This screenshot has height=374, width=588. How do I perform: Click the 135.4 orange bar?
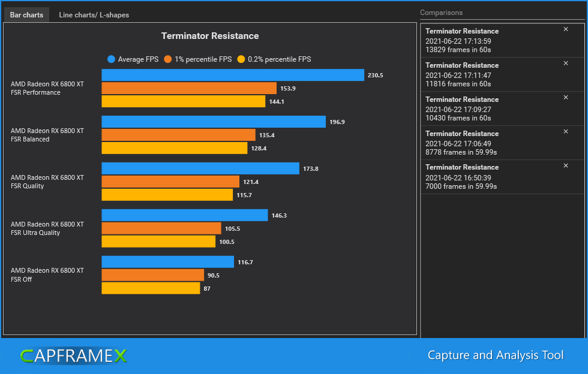(x=179, y=135)
